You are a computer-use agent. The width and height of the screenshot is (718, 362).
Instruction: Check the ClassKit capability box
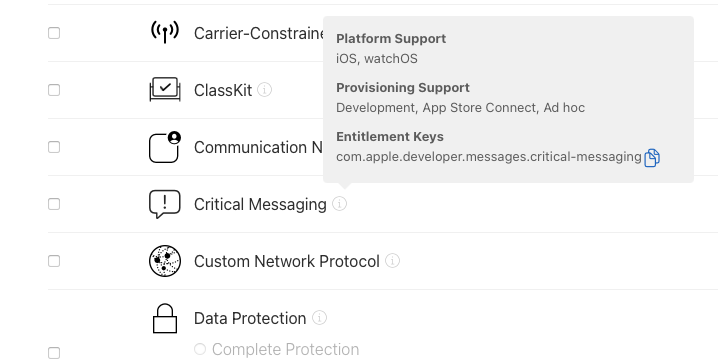pyautogui.click(x=54, y=90)
